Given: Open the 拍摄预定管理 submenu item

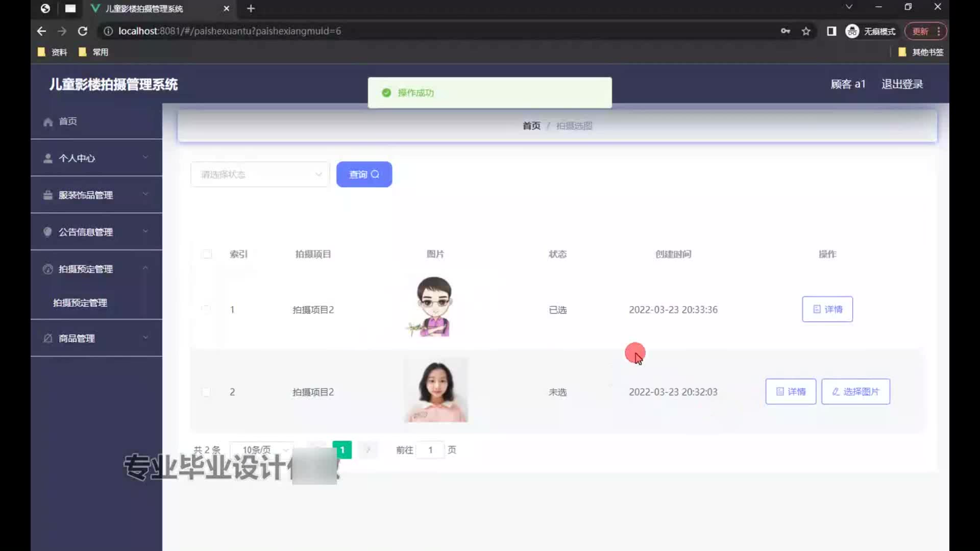Looking at the screenshot, I should coord(80,303).
